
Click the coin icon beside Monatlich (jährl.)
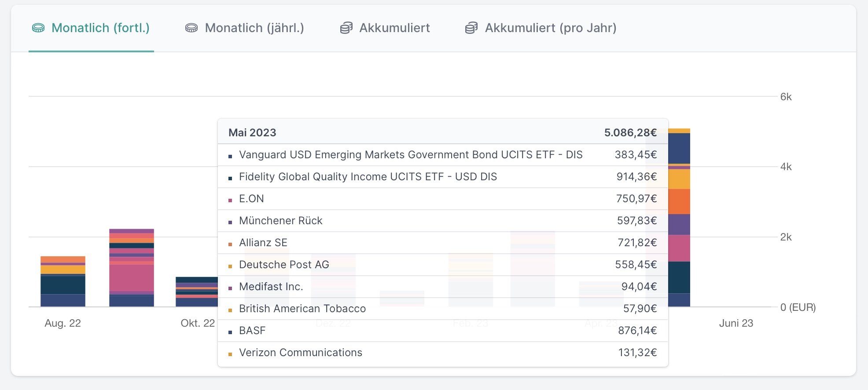click(x=191, y=28)
